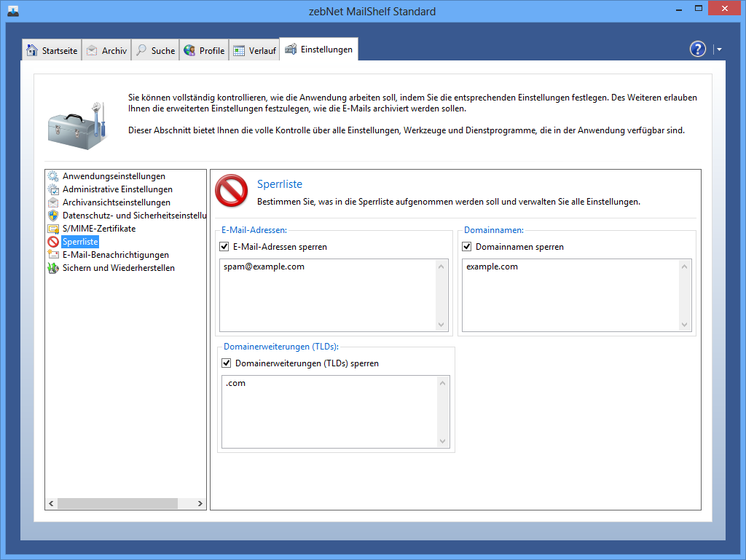Click the application icon in title bar
Screen dimensions: 746x560
(x=13, y=11)
